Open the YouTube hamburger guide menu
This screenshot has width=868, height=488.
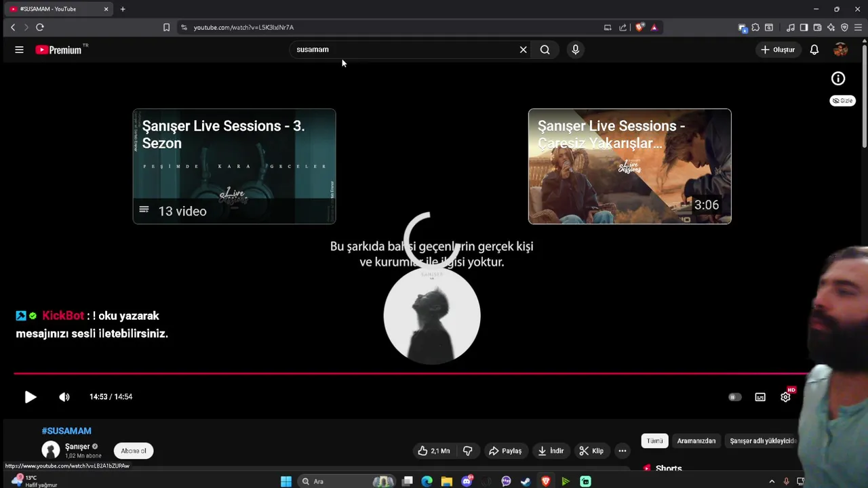point(19,49)
